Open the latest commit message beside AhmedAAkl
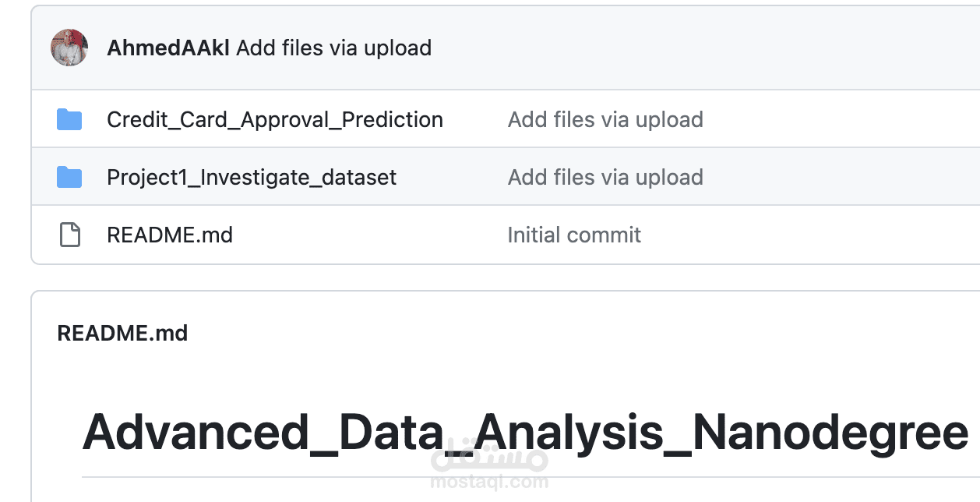 pos(333,48)
